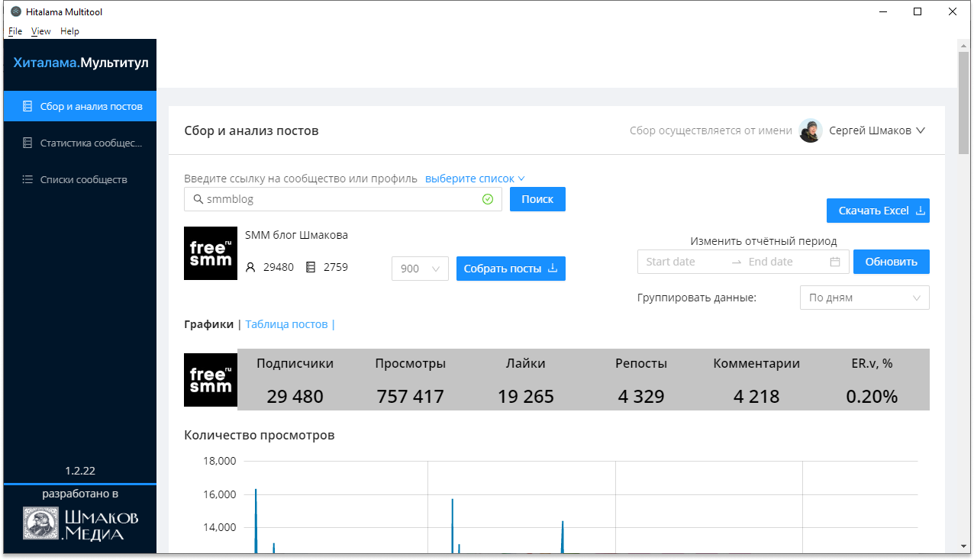Click the 'Группировать данные:' label
The image size is (974, 560).
click(x=697, y=298)
